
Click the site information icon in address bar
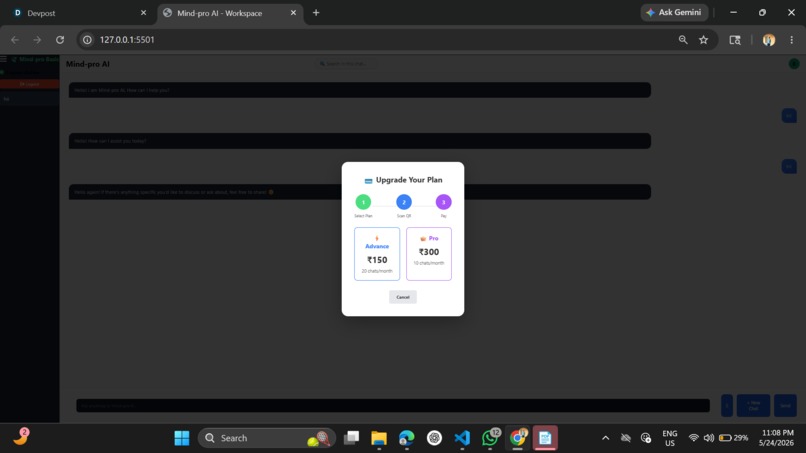click(87, 40)
